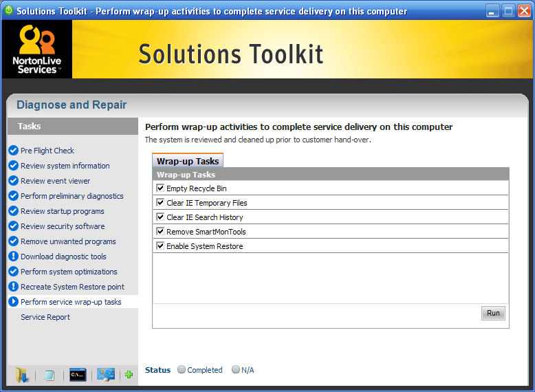Uncheck Clear IE Temporary Files
Viewport: 535px width, 392px height.
click(x=160, y=202)
